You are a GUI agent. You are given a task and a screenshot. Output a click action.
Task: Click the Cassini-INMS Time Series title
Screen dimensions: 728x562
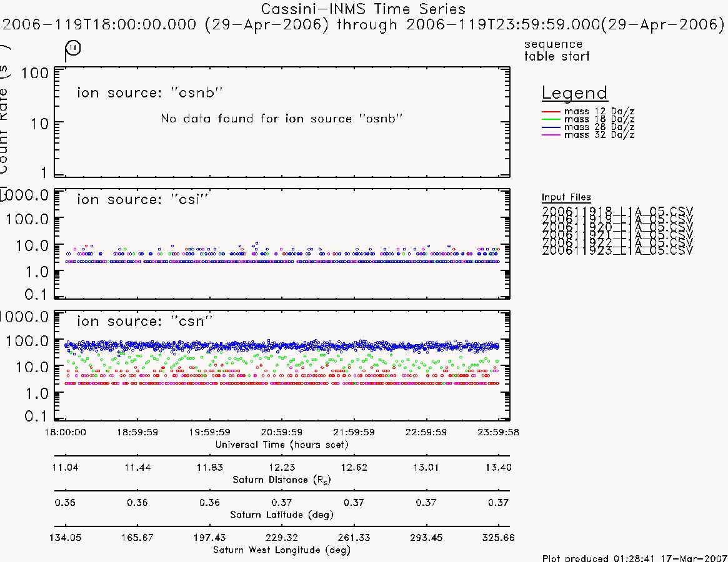[363, 9]
